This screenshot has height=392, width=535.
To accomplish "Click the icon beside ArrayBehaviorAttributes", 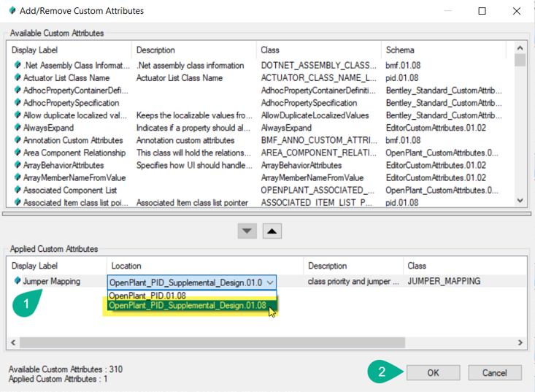I will click(x=17, y=165).
